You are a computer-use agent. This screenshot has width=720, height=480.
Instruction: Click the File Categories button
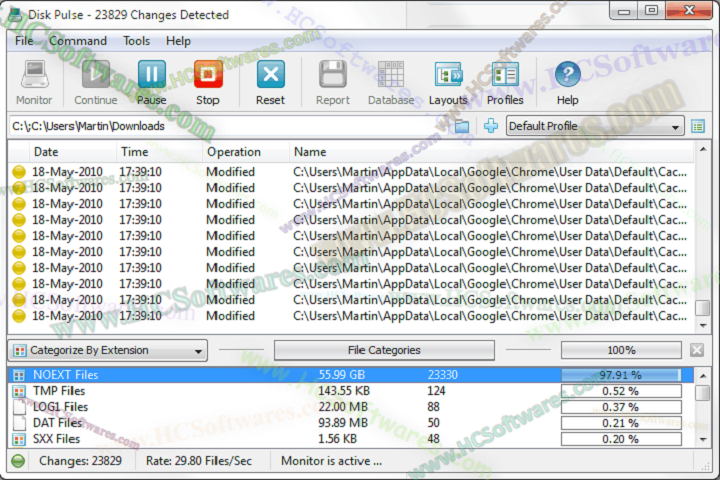coord(384,350)
